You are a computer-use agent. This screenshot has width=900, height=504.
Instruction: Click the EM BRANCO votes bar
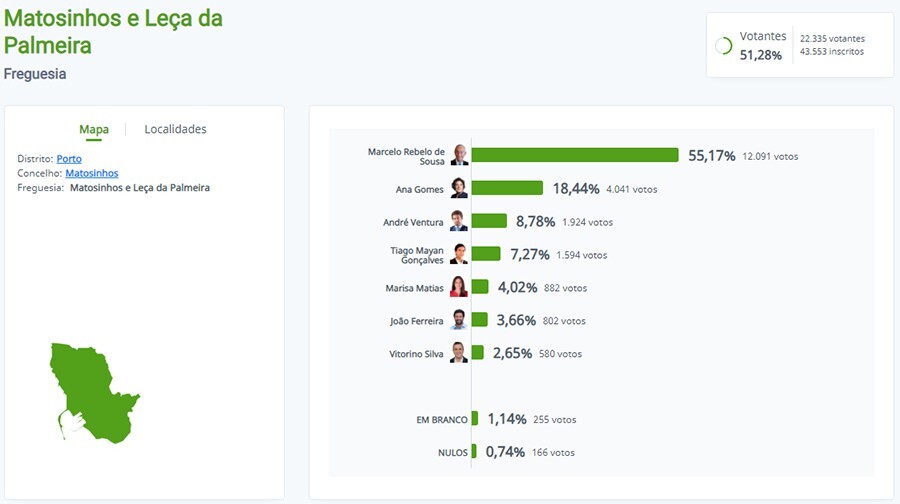[475, 419]
